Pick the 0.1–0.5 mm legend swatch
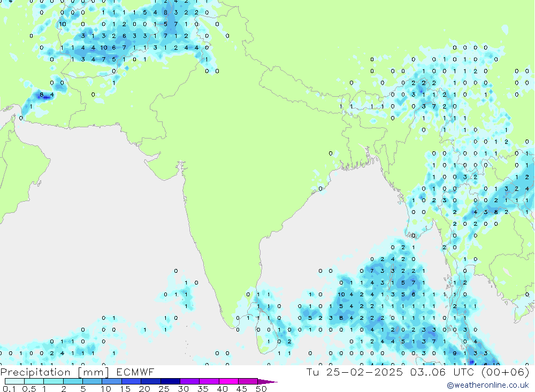 click(x=14, y=381)
